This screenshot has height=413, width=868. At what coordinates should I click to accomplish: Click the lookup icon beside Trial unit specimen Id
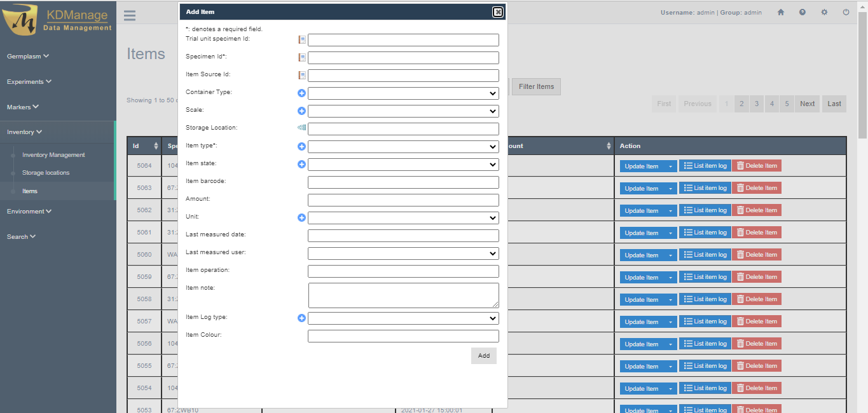point(302,40)
